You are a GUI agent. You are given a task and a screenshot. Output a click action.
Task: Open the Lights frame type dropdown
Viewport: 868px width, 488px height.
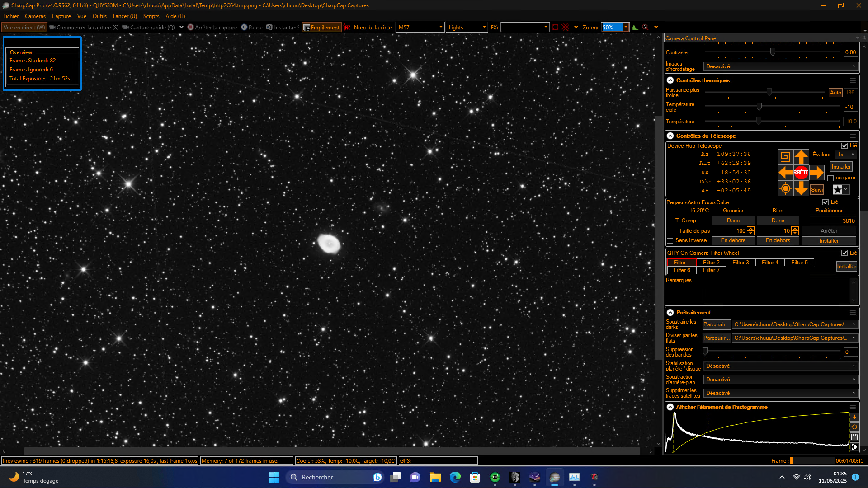467,28
